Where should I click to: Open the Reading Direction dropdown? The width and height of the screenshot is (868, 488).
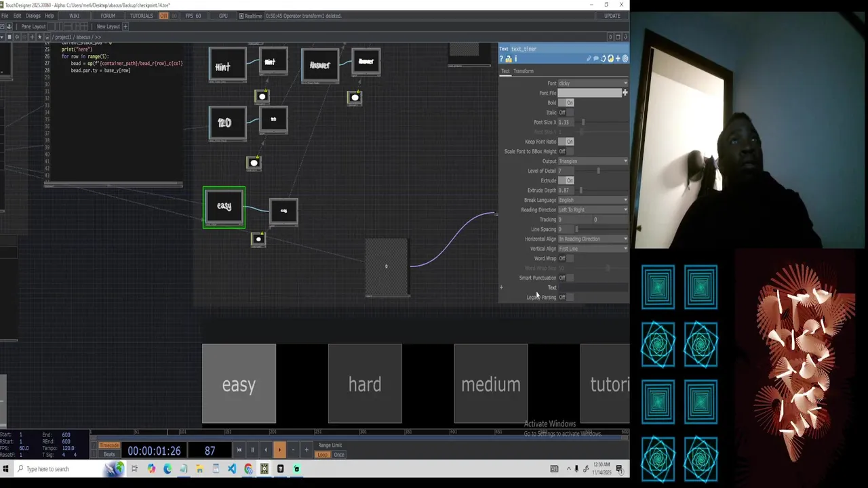(593, 209)
